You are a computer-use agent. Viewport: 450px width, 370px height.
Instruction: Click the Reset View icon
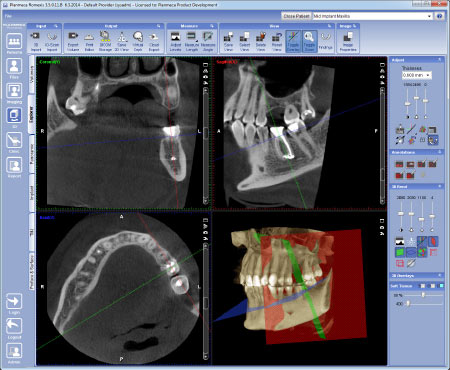pos(277,41)
